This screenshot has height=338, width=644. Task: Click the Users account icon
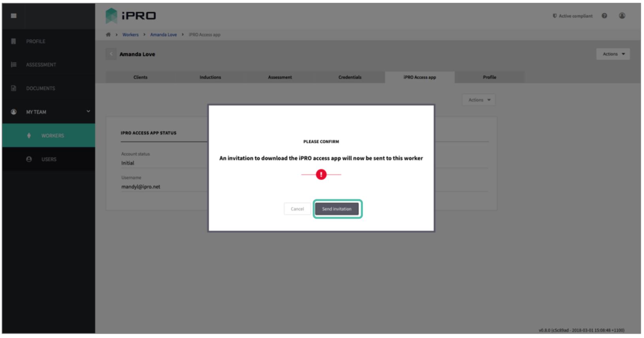29,159
